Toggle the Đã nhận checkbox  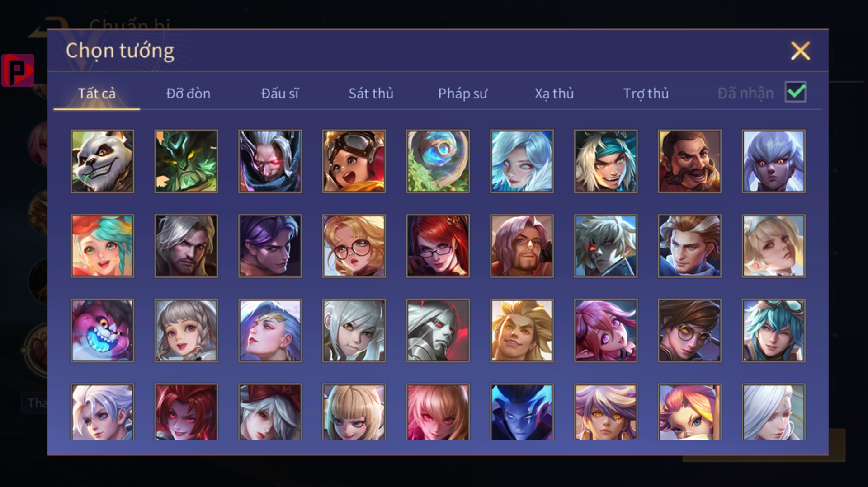click(x=796, y=92)
